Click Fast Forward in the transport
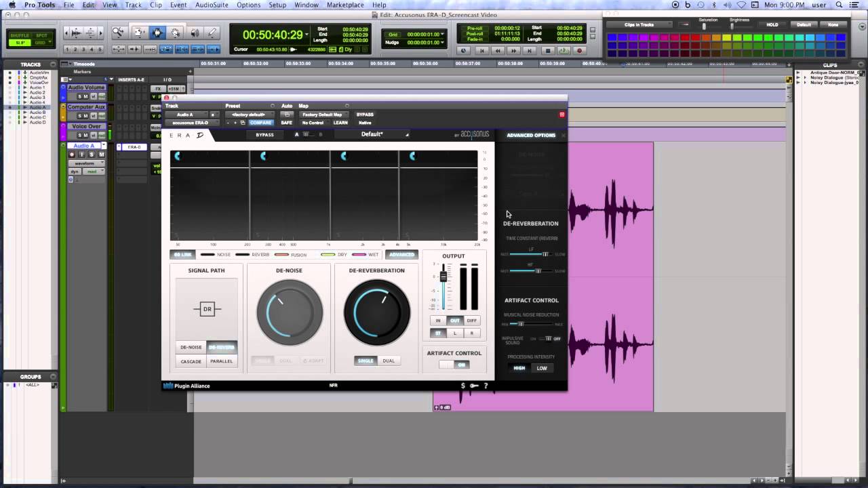This screenshot has width=868, height=488. click(515, 50)
